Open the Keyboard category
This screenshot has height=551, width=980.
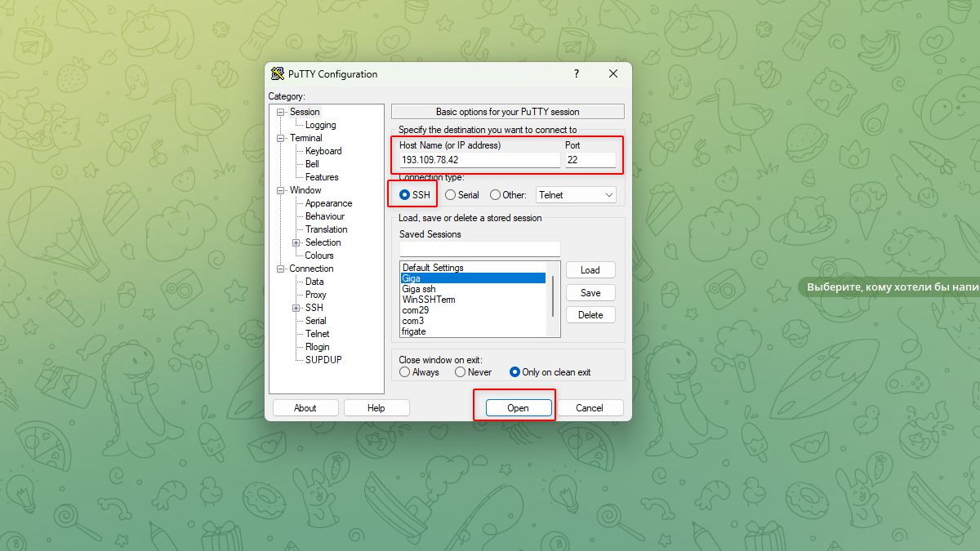[x=323, y=151]
